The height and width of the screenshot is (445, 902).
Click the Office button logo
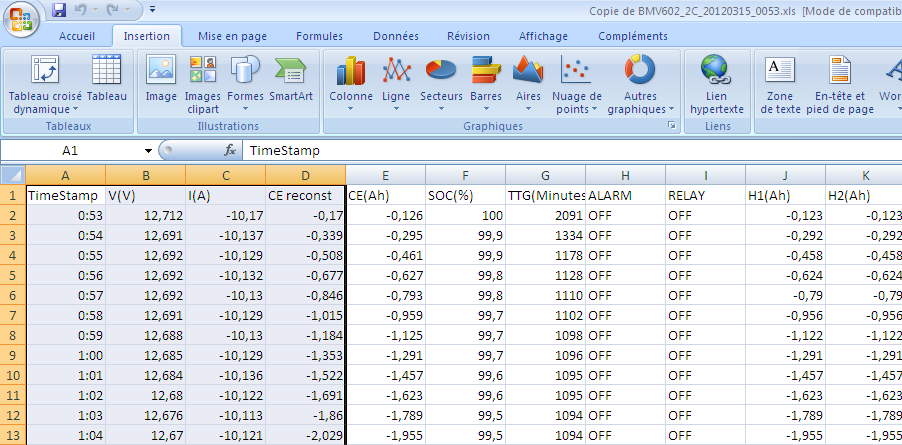(22, 17)
